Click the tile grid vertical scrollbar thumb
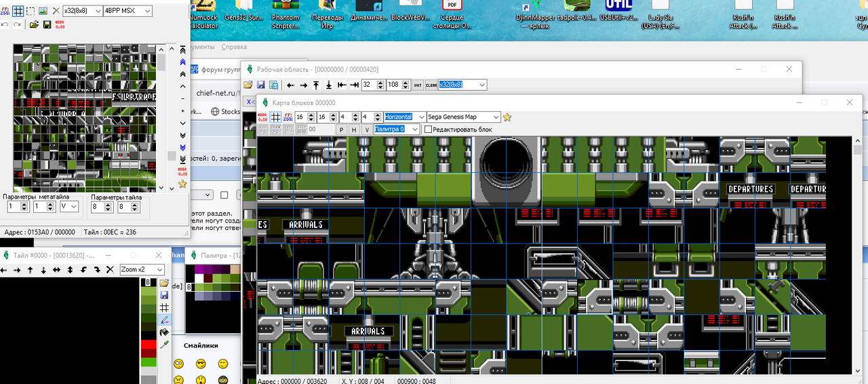Viewport: 868px width, 384px height. pos(161,62)
